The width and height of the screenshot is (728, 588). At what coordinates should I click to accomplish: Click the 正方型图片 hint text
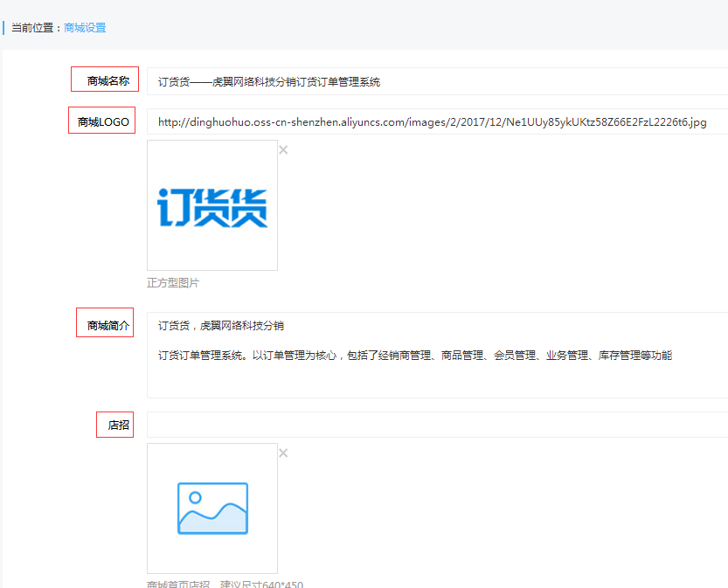173,283
